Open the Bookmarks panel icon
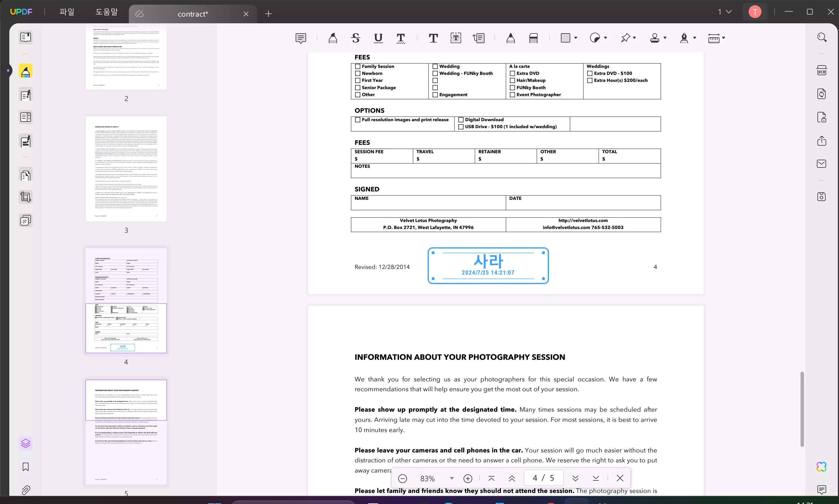839x504 pixels. pos(25,467)
